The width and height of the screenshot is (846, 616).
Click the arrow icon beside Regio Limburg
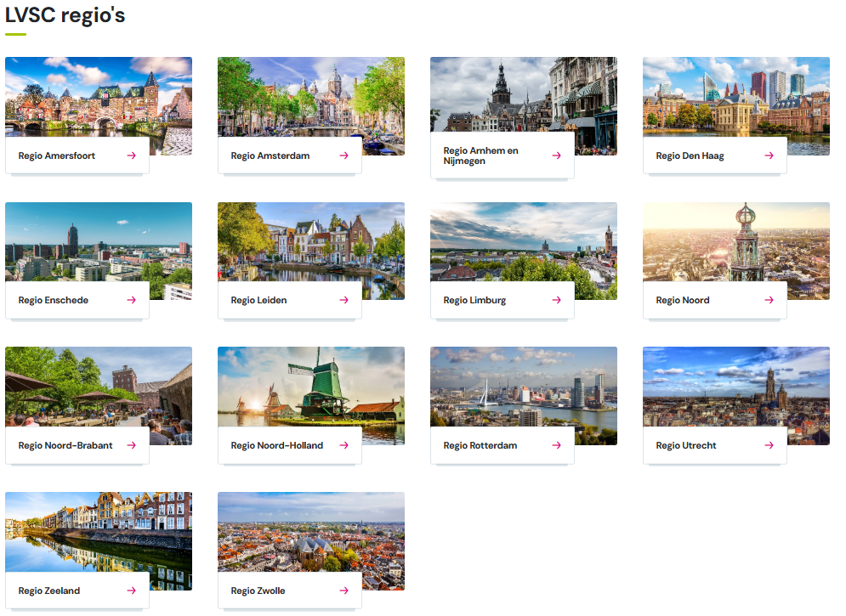point(557,300)
